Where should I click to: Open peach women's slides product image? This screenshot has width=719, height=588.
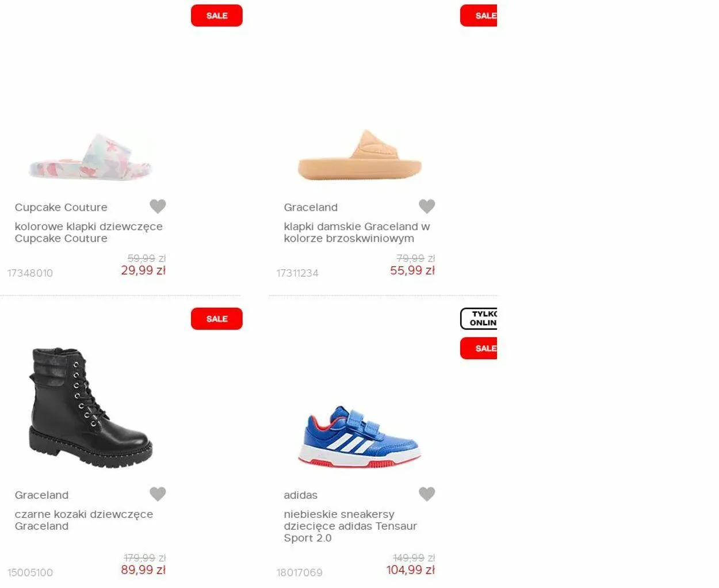[359, 155]
